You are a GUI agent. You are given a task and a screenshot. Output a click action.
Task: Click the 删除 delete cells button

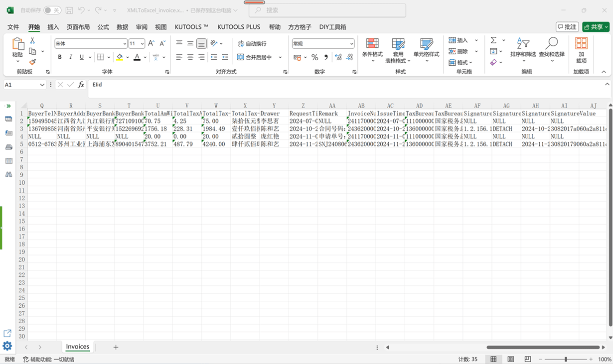[x=459, y=51]
